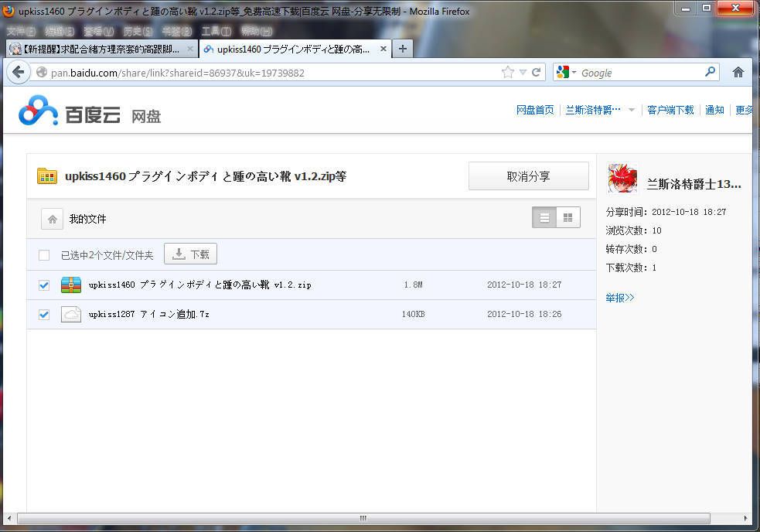
Task: Switch to the 【新提醒】 tab
Action: [102, 49]
